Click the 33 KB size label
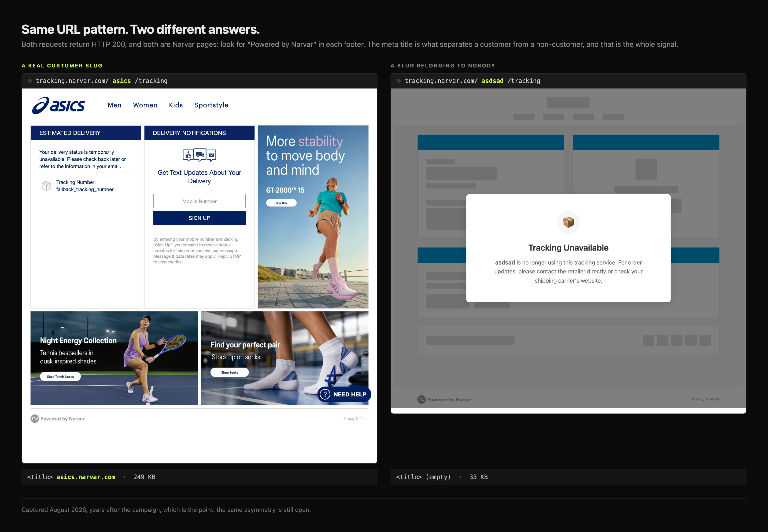 pyautogui.click(x=478, y=477)
